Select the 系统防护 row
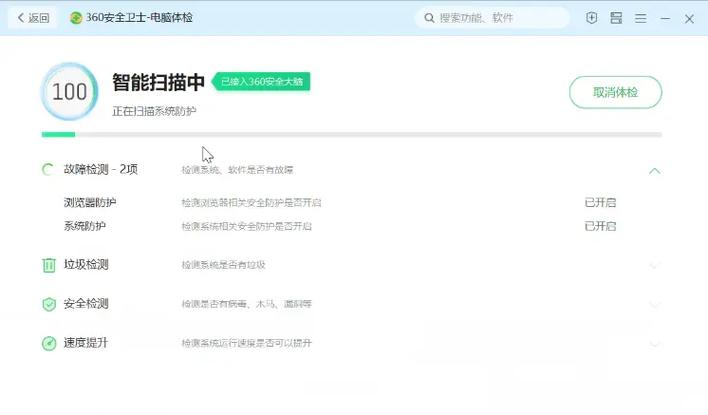The height and width of the screenshot is (415, 708). click(x=340, y=226)
